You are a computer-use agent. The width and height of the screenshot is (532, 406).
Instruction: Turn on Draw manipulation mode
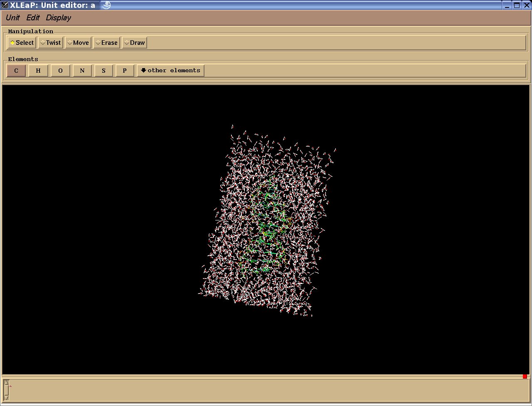(x=134, y=43)
